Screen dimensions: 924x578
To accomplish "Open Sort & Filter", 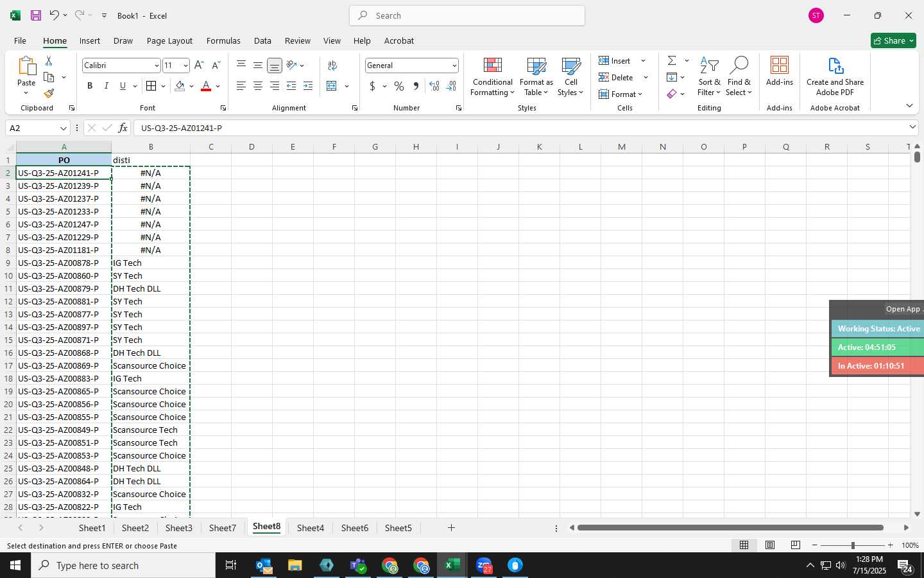I will [x=709, y=76].
